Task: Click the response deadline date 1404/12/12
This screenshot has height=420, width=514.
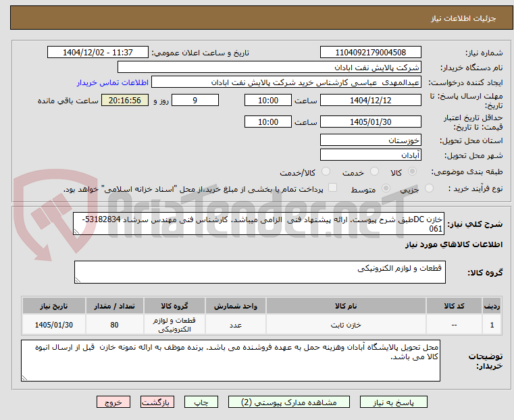Action: pos(370,100)
